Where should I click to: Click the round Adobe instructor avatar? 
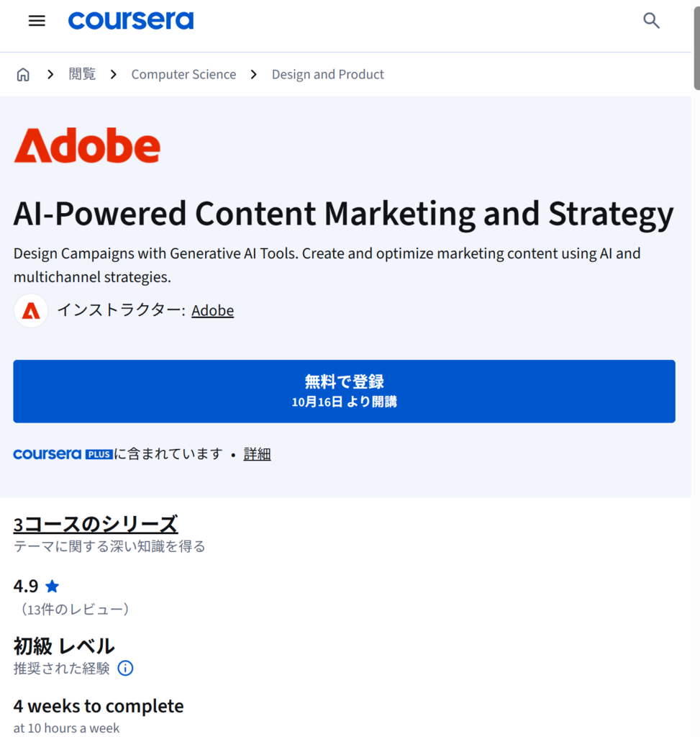click(31, 311)
